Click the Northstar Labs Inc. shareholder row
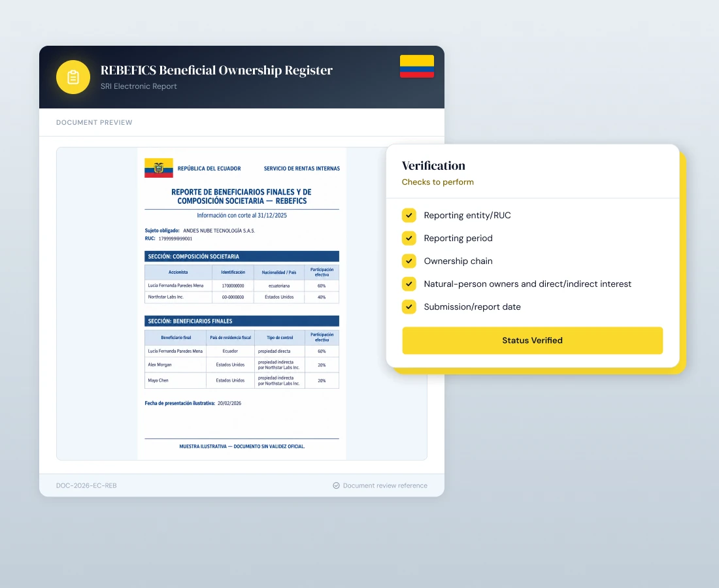 (242, 297)
